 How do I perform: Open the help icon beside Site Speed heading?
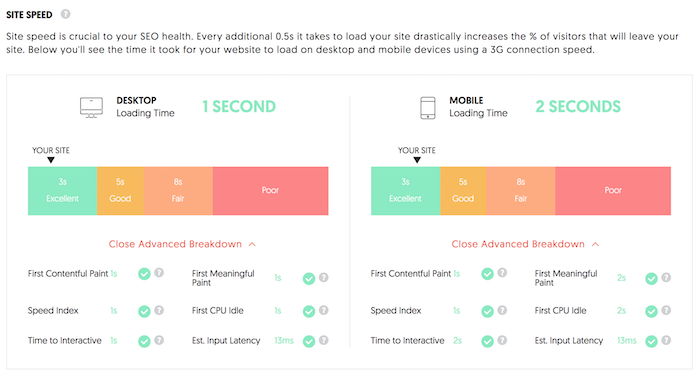pyautogui.click(x=66, y=14)
